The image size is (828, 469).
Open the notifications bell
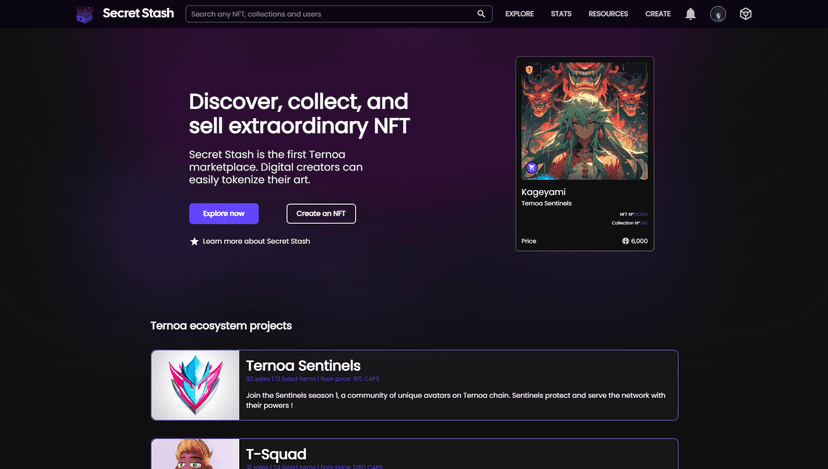coord(690,14)
